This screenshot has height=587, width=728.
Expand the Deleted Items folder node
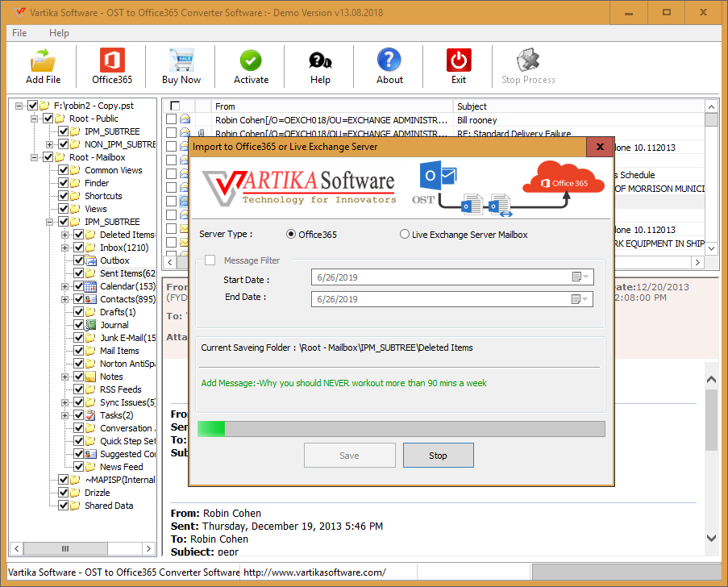pos(65,235)
